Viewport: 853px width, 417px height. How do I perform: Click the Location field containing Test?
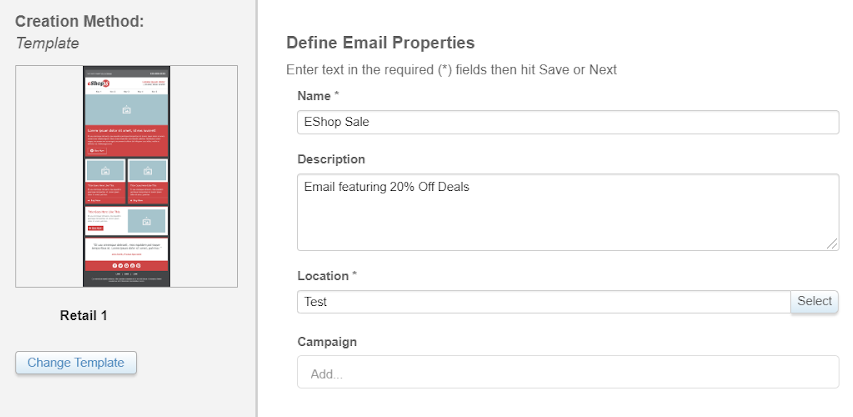pos(544,302)
